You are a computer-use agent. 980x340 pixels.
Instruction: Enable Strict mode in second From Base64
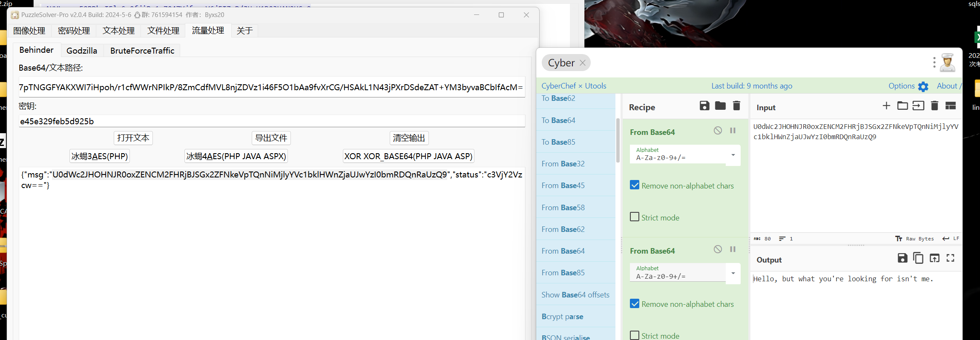635,335
